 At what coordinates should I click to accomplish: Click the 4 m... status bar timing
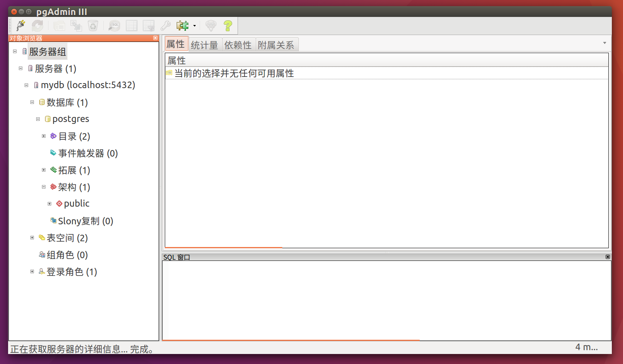[x=586, y=347]
